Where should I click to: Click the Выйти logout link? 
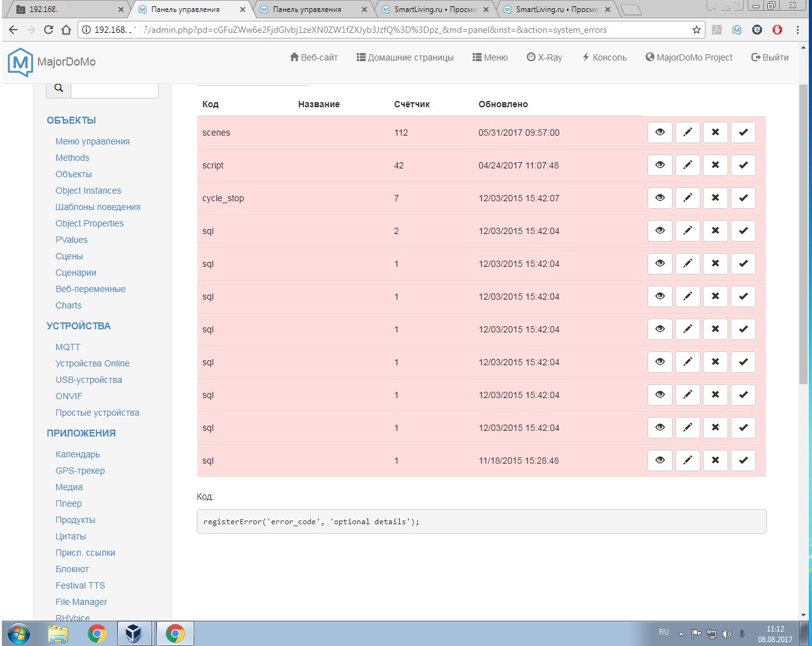tap(770, 57)
